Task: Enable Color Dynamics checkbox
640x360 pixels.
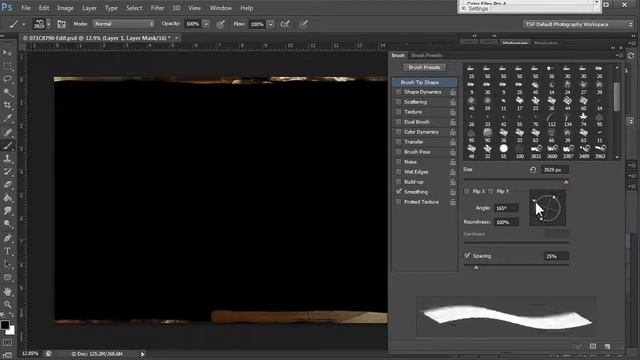Action: (x=398, y=132)
